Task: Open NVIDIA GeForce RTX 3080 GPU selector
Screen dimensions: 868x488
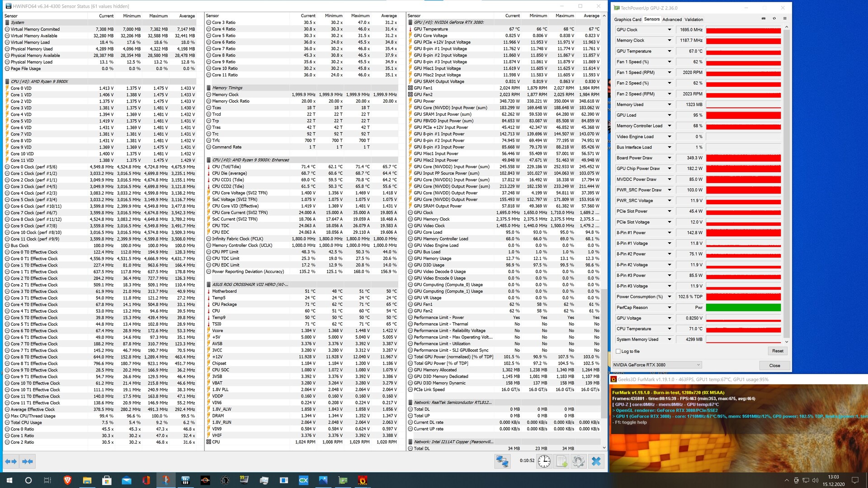Action: click(x=657, y=365)
